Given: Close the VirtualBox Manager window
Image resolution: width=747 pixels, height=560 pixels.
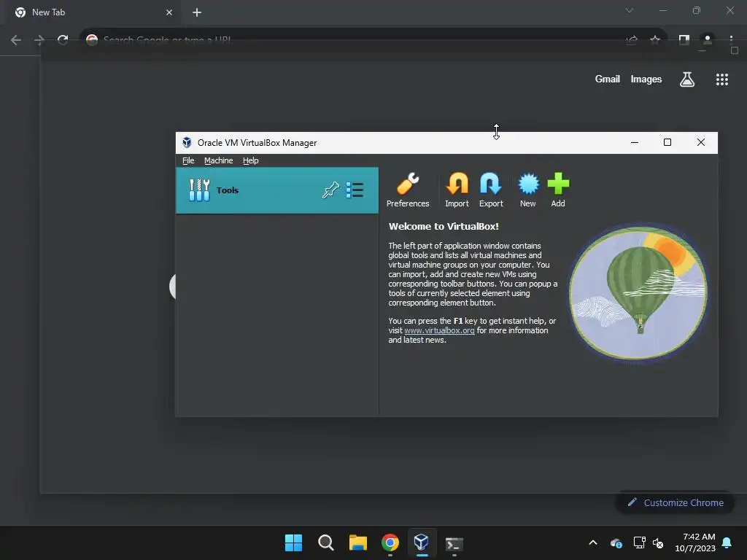Looking at the screenshot, I should [x=701, y=142].
